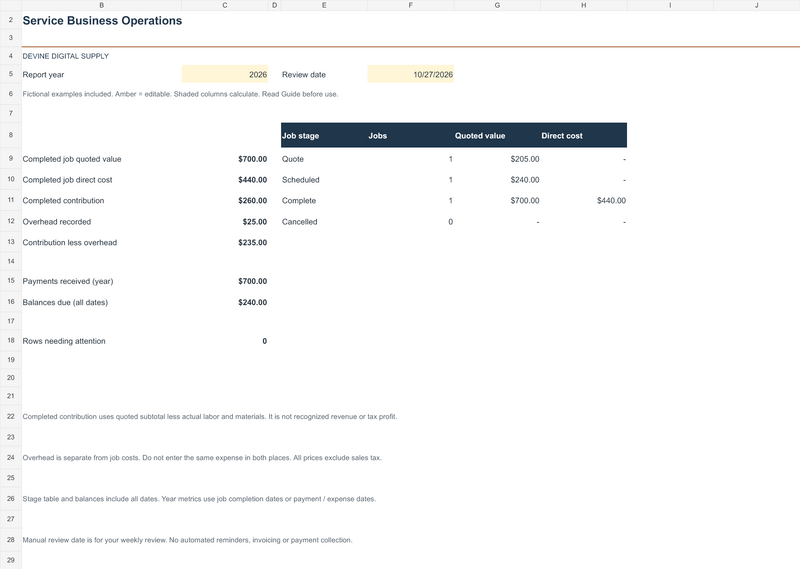
Task: Select the $260.00 contribution value
Action: tap(224, 201)
